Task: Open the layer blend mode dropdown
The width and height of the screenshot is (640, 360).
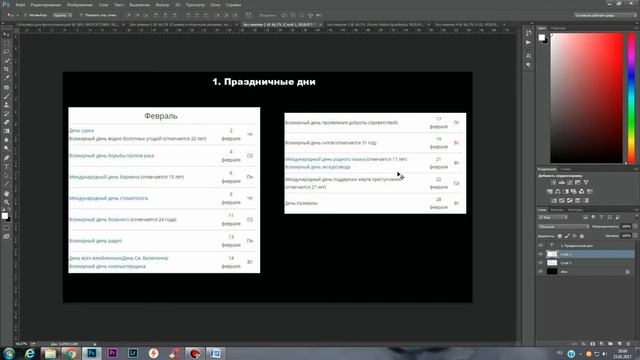Action: [563, 227]
